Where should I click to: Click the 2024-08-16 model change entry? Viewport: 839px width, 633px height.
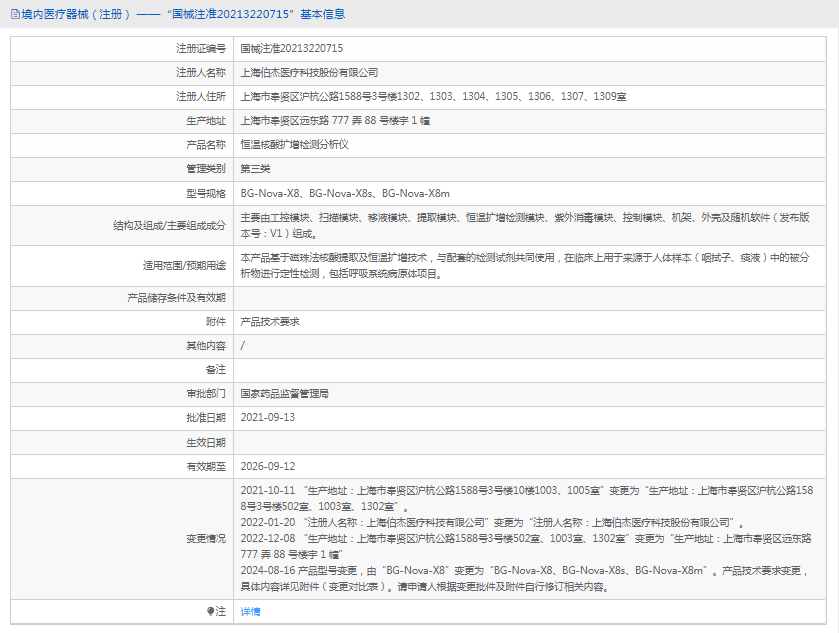pos(524,579)
